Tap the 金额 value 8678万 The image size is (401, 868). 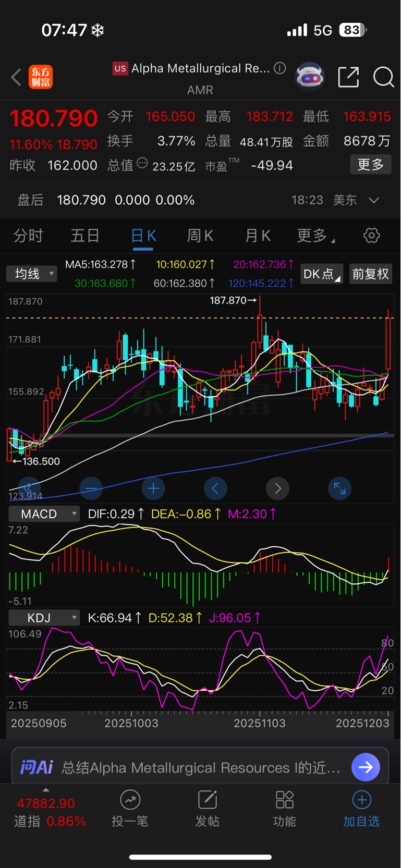(367, 141)
